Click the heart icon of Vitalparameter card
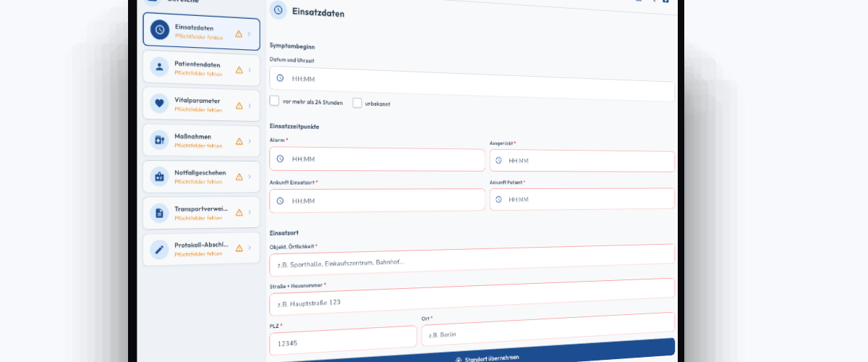 coord(159,103)
